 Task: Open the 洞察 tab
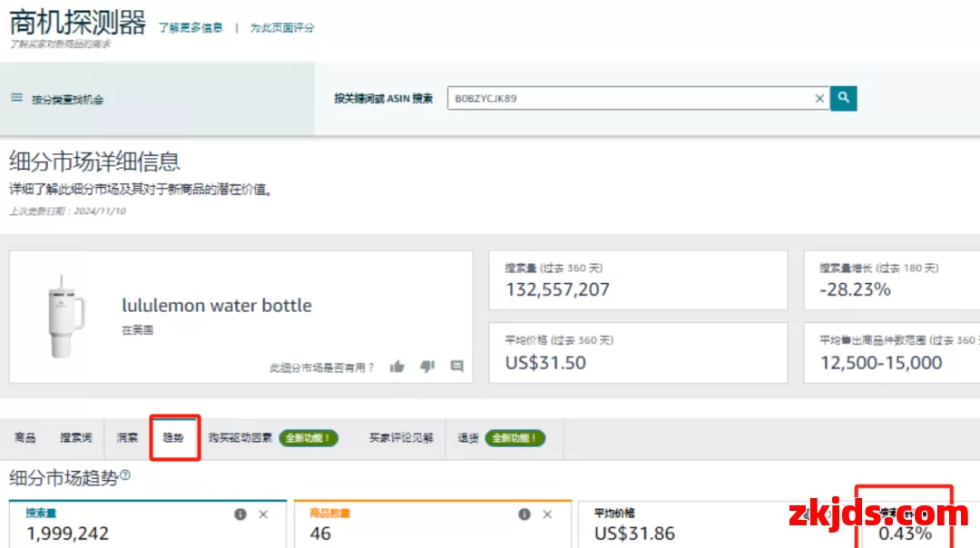coord(127,438)
